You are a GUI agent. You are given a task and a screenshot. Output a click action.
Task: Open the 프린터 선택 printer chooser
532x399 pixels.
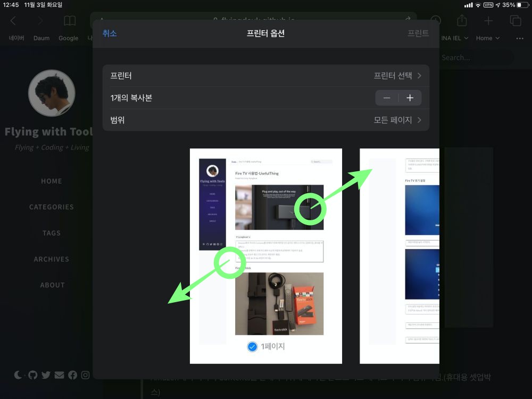point(394,76)
